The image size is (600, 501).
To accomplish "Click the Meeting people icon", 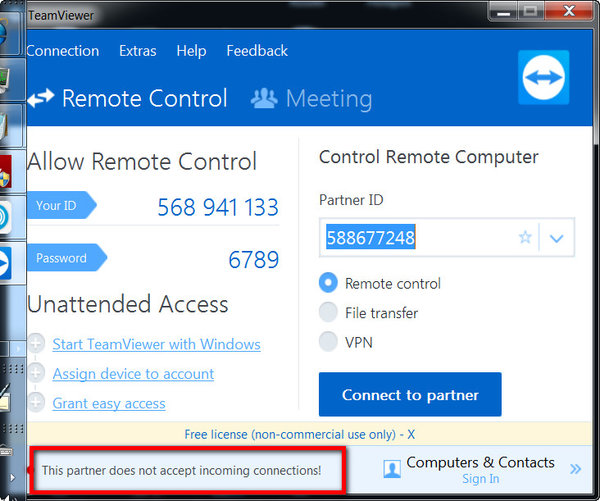I will click(x=264, y=98).
